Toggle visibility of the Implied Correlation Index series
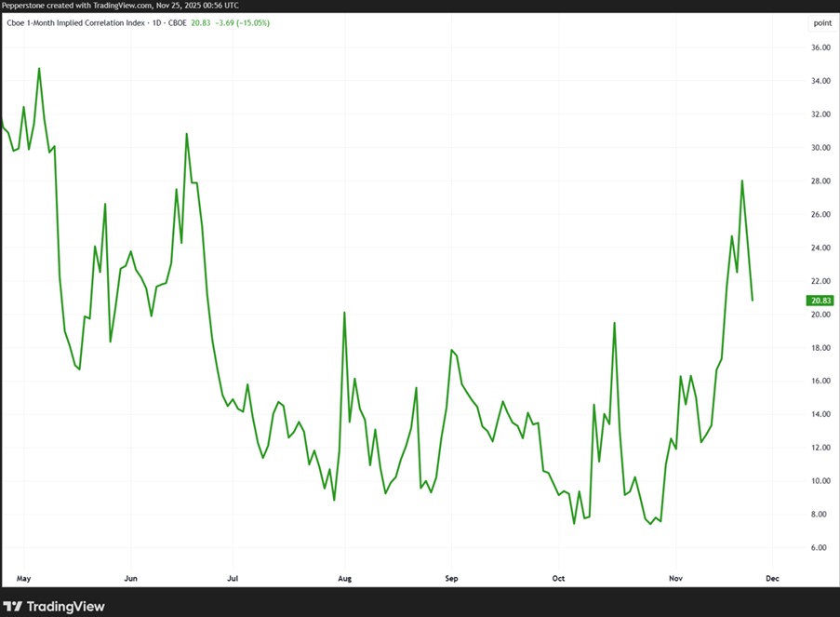Viewport: 840px width, 617px height. point(74,21)
